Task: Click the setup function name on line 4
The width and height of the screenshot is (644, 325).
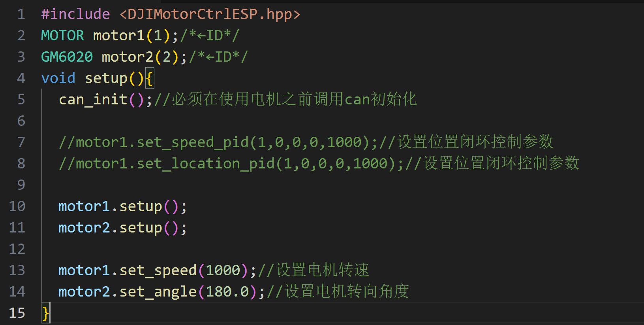Action: pos(106,78)
